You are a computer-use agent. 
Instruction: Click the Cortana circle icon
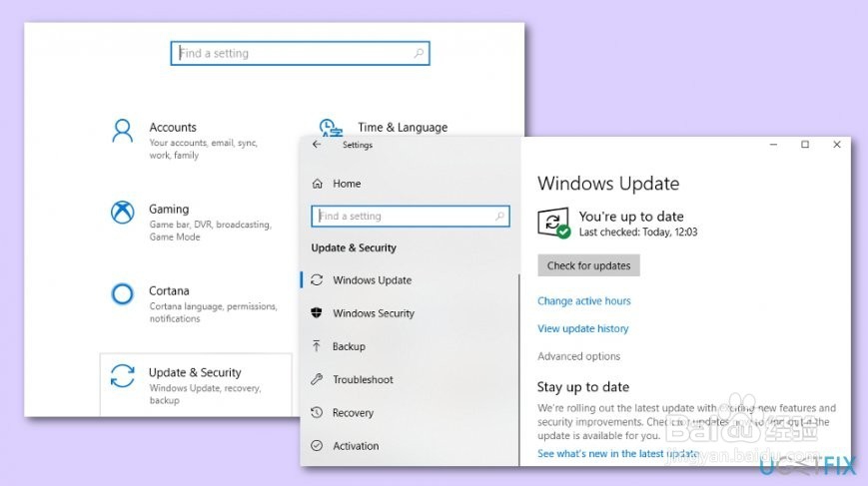coord(122,294)
